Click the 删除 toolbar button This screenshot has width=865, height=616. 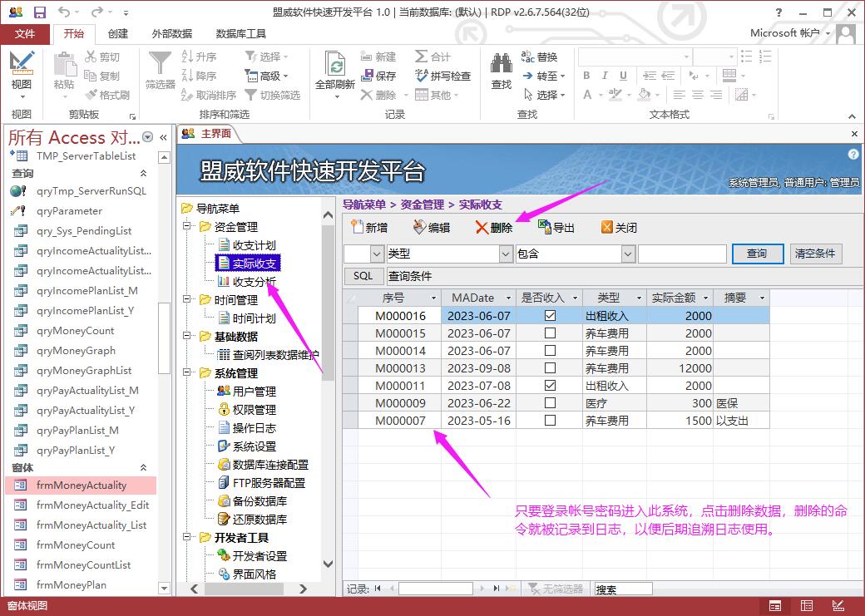pos(494,227)
